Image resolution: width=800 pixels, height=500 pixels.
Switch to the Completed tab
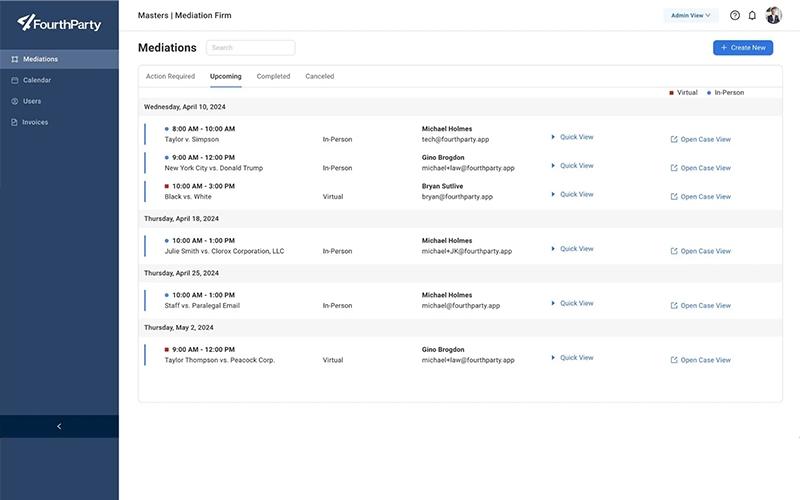point(273,77)
